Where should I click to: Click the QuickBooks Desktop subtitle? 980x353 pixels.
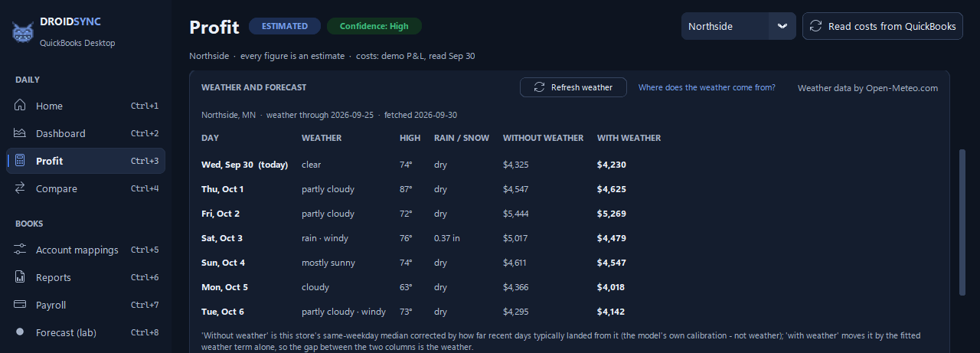click(x=77, y=43)
